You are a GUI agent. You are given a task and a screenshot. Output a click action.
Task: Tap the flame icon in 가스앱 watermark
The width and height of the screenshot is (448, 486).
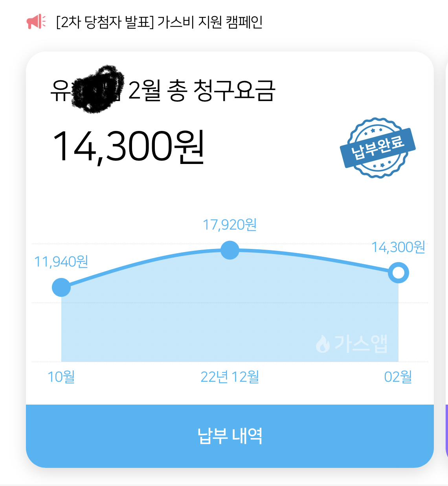click(323, 344)
